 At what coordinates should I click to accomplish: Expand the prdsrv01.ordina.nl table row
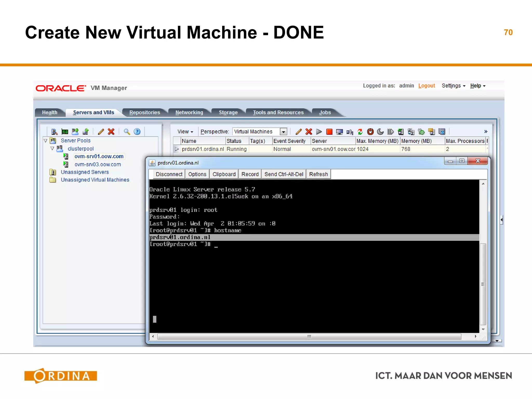177,149
